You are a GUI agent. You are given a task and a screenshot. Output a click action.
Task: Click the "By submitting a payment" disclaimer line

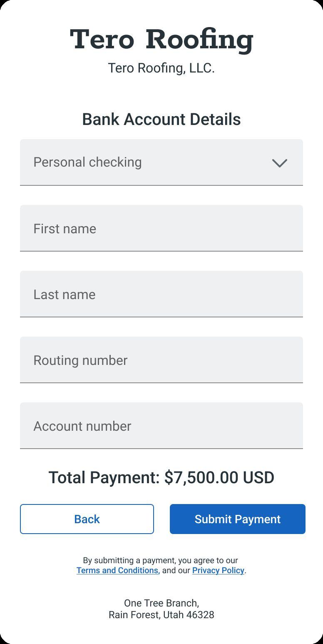coord(160,560)
